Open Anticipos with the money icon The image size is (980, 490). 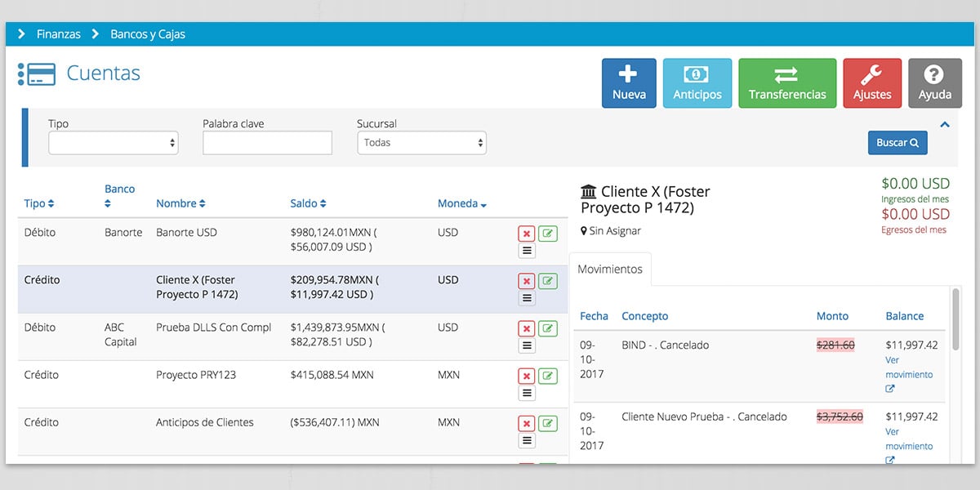click(697, 83)
